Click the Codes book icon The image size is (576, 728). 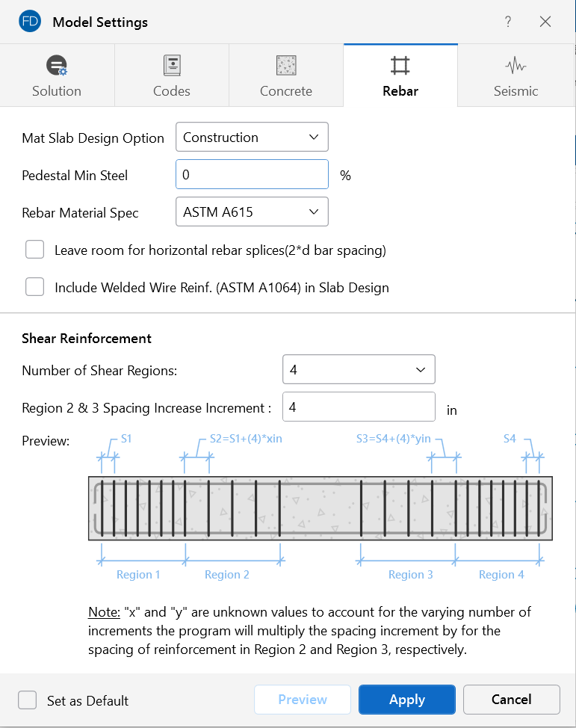[x=172, y=66]
